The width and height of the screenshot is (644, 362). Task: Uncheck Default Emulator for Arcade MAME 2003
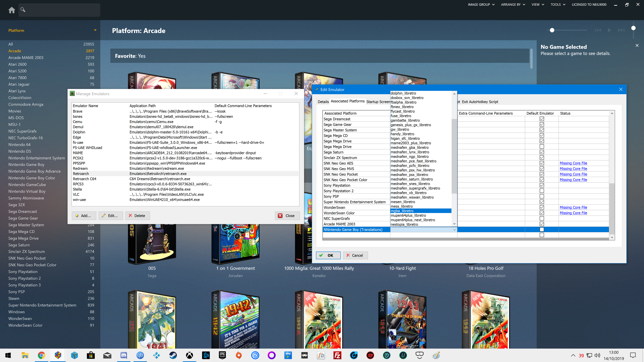[x=542, y=224]
